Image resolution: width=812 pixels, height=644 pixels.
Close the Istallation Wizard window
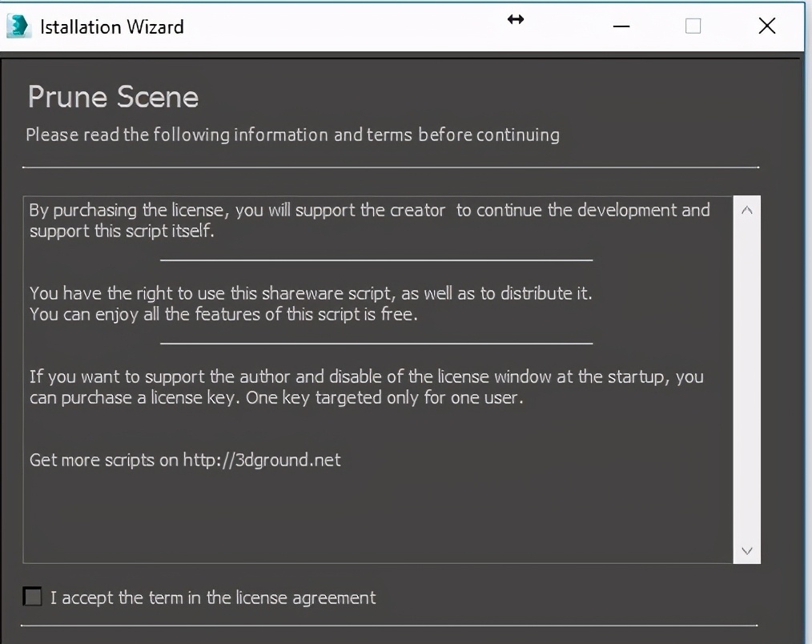point(766,26)
